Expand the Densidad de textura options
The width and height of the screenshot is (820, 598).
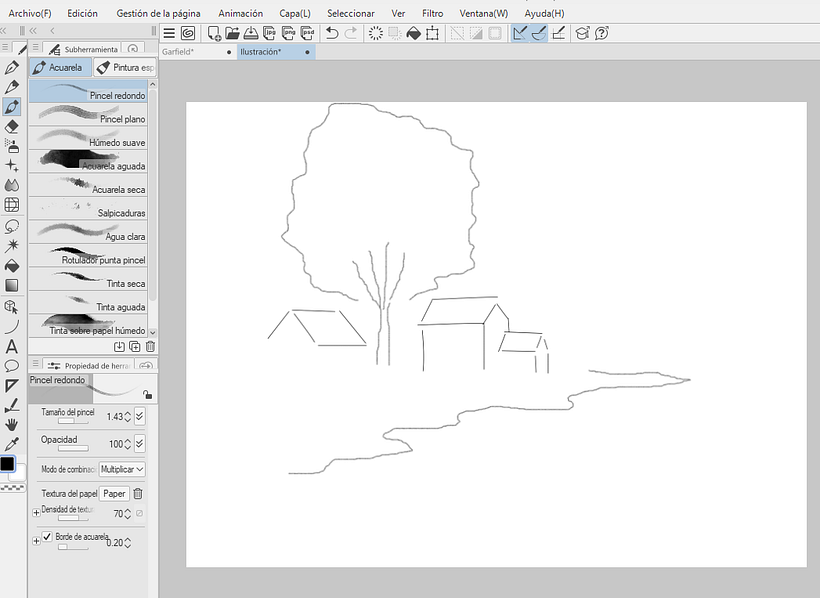point(36,513)
